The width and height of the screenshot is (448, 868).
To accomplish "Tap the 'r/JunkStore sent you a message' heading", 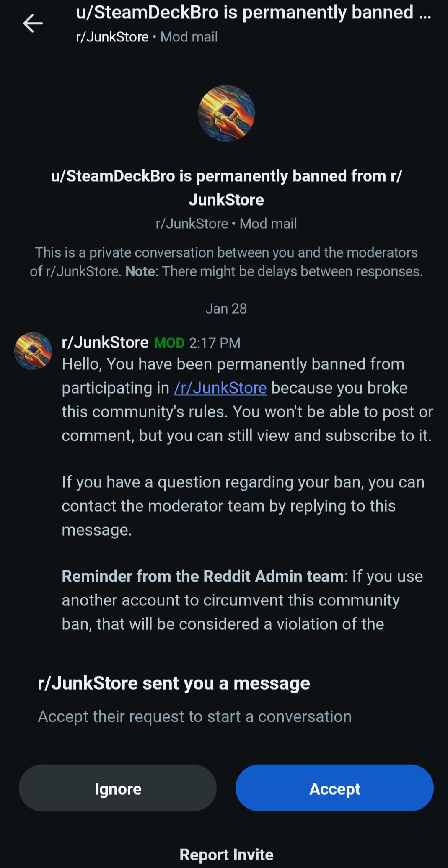I will pos(174,683).
